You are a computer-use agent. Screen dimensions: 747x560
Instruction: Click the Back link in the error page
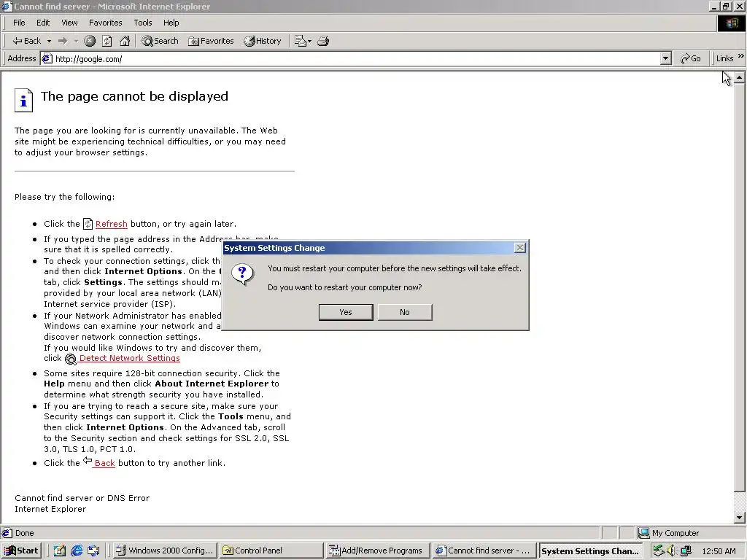pos(104,463)
